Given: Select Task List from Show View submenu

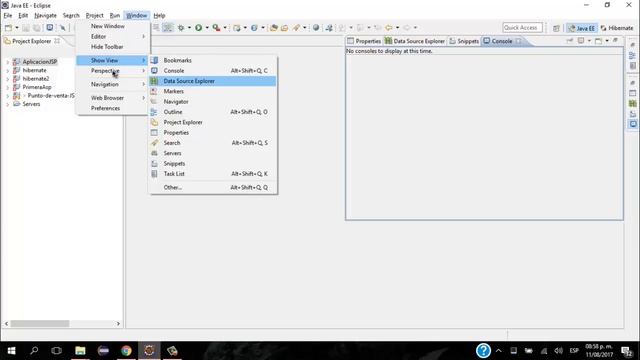Looking at the screenshot, I should [213, 174].
